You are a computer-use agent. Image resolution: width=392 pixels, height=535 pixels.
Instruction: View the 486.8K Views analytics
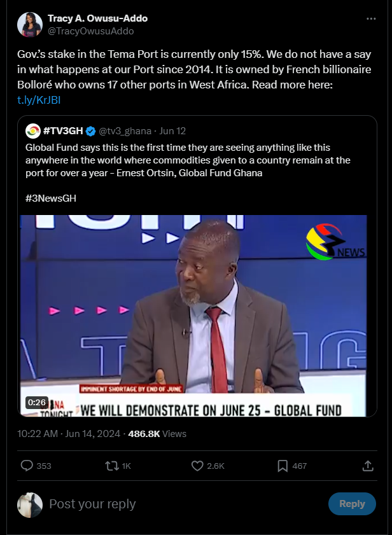pos(157,434)
